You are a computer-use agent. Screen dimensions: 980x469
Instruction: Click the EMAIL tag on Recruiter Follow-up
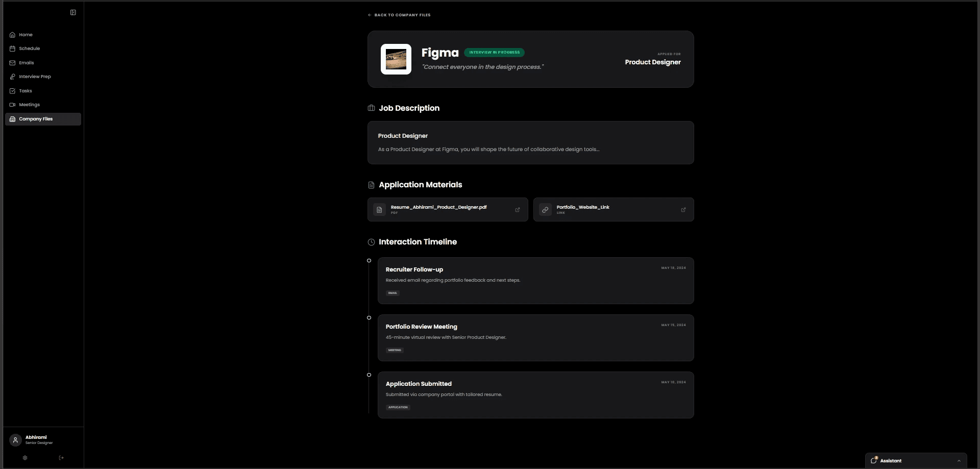pos(393,293)
